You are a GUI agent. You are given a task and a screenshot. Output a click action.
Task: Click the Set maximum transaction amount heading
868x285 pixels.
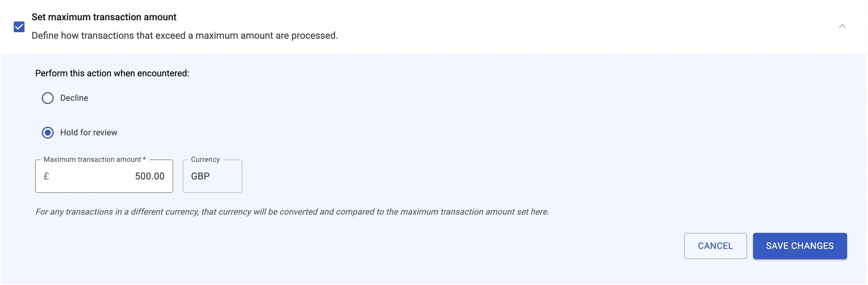click(104, 17)
